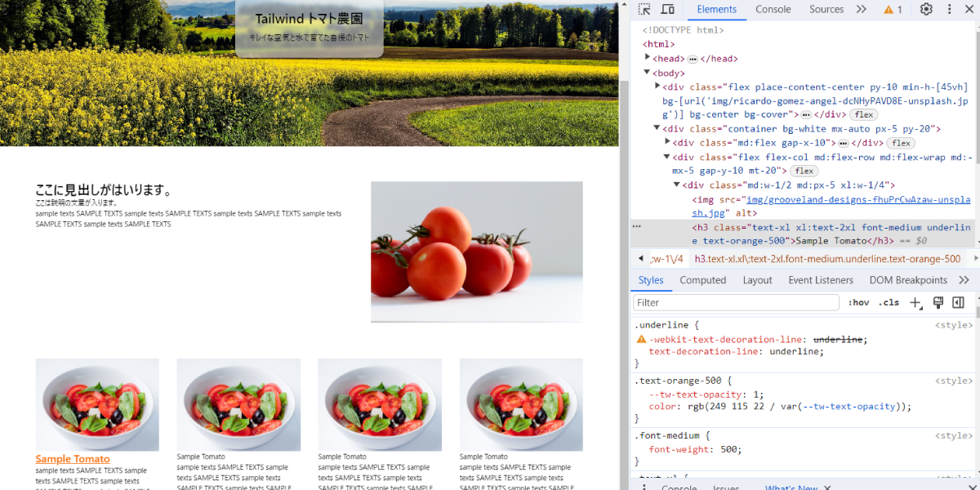Viewport: 980px width, 490px height.
Task: Click the salad bowl image above orange Sample Tomato
Action: 97,405
